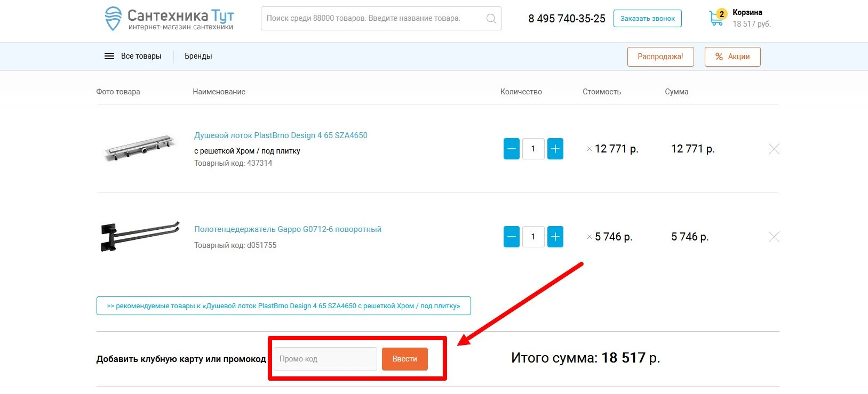Open the Полотенцедержатель Gappo G0712-6 link

[x=288, y=229]
